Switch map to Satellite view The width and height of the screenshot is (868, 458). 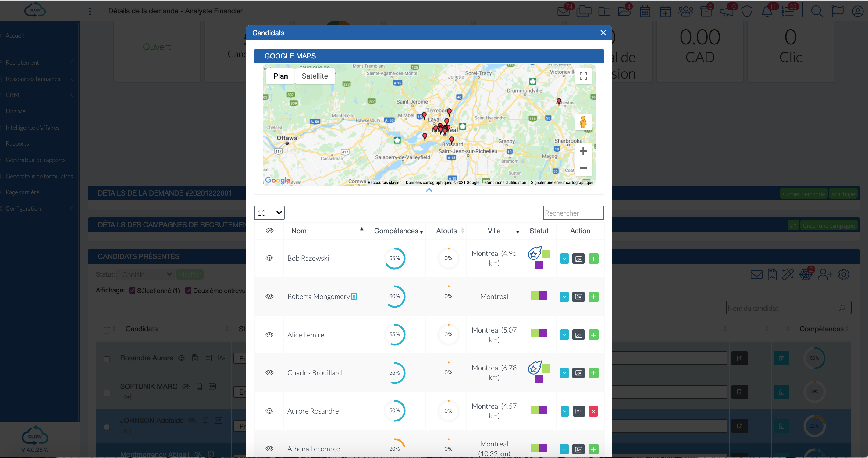click(x=315, y=76)
